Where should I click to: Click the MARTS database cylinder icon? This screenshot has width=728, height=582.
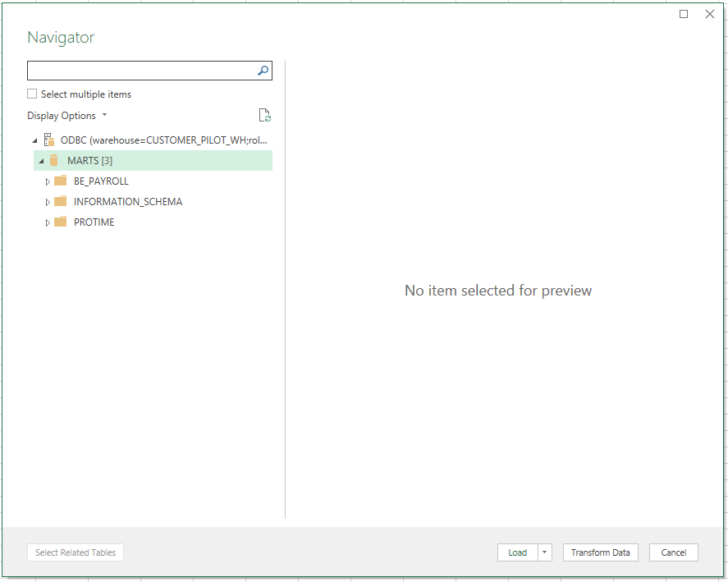[x=54, y=161]
